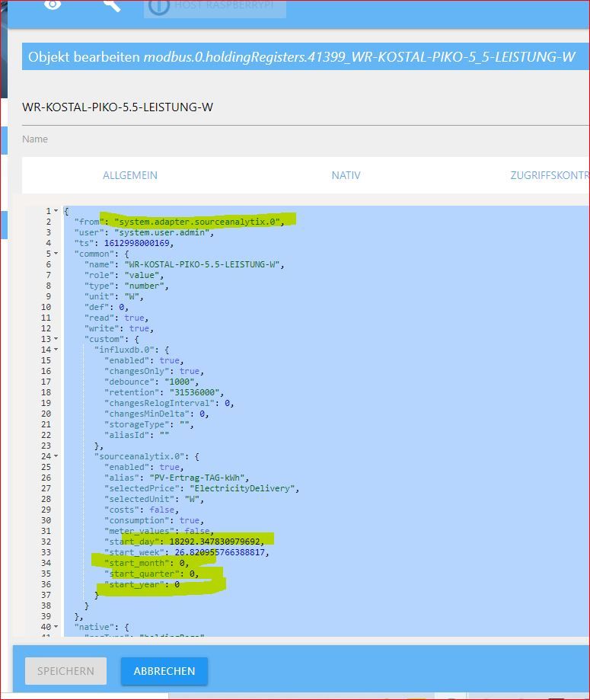
Task: Open the ZUGRIFFSKONTROLLE tab
Action: coord(550,175)
